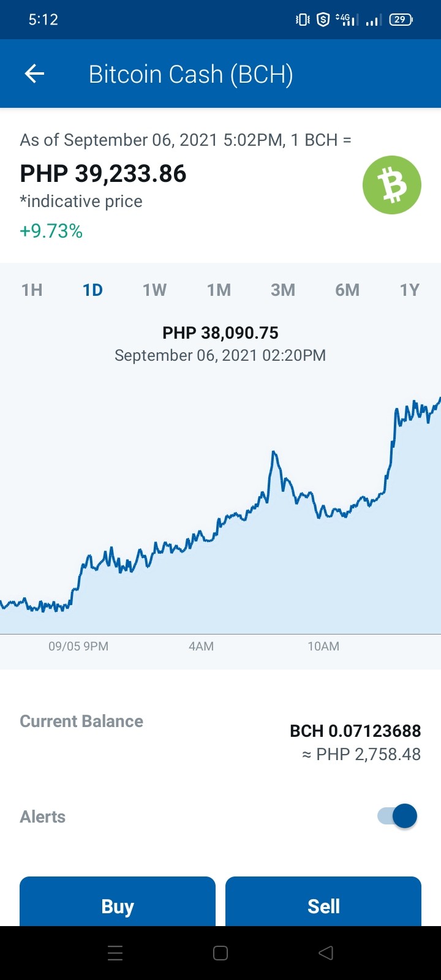Select the 1W chart range
This screenshot has height=980, width=441.
click(154, 290)
